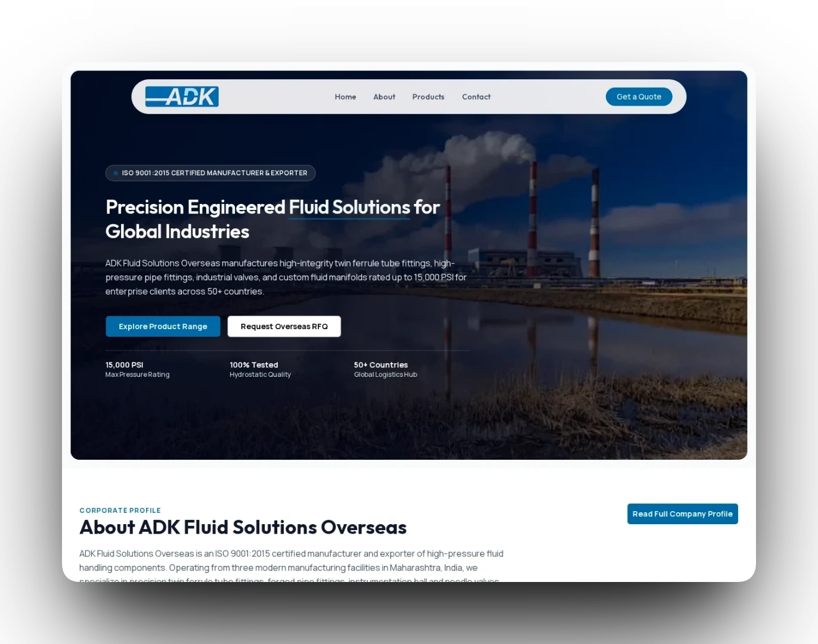Screen dimensions: 818x644
Task: Click the '100% Tested' stat text
Action: point(253,365)
